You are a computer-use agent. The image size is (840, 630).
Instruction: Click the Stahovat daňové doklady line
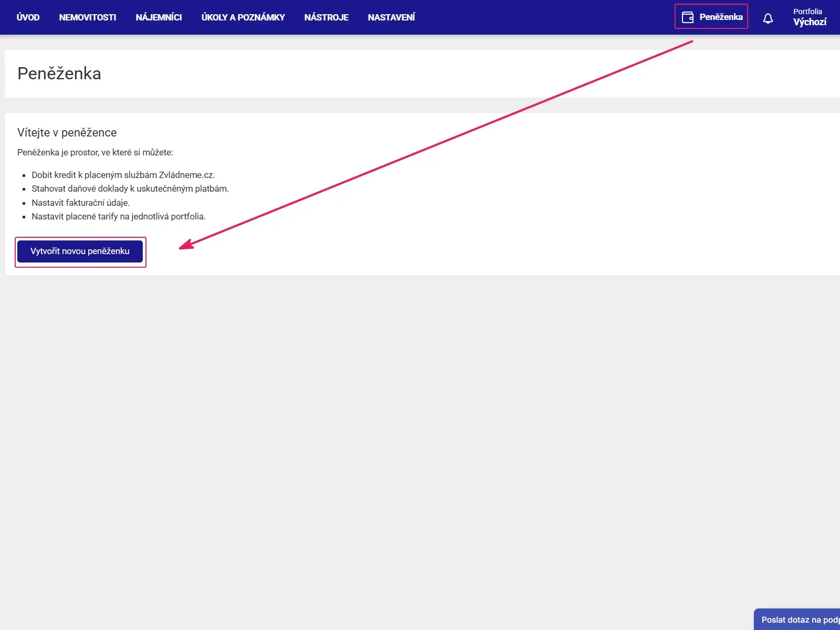(130, 188)
